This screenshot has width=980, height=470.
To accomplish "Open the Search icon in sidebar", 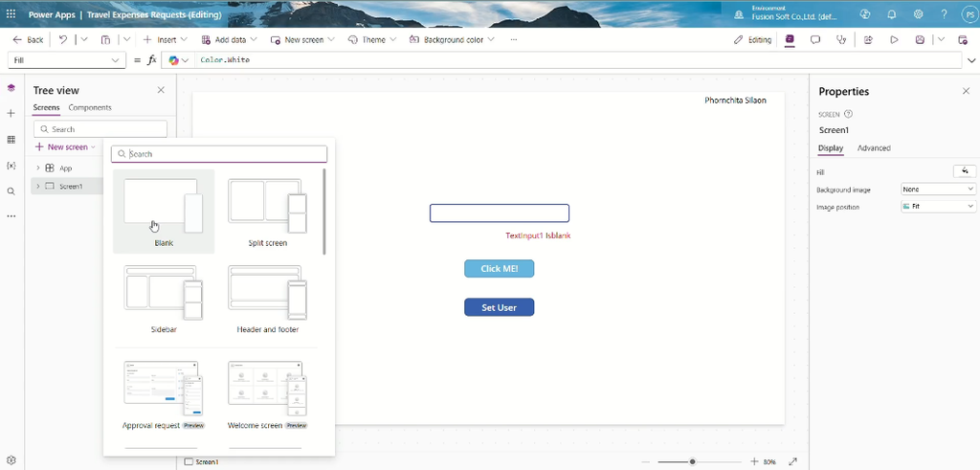I will click(x=11, y=191).
